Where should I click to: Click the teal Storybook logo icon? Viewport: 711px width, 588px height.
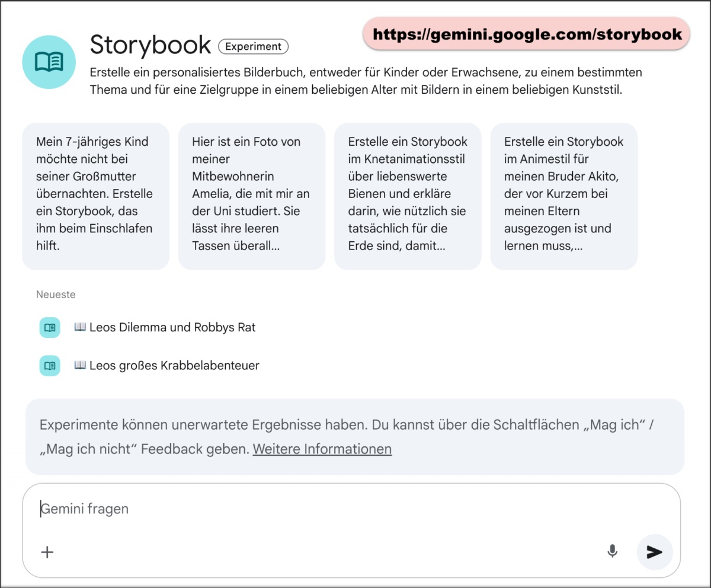(x=49, y=61)
